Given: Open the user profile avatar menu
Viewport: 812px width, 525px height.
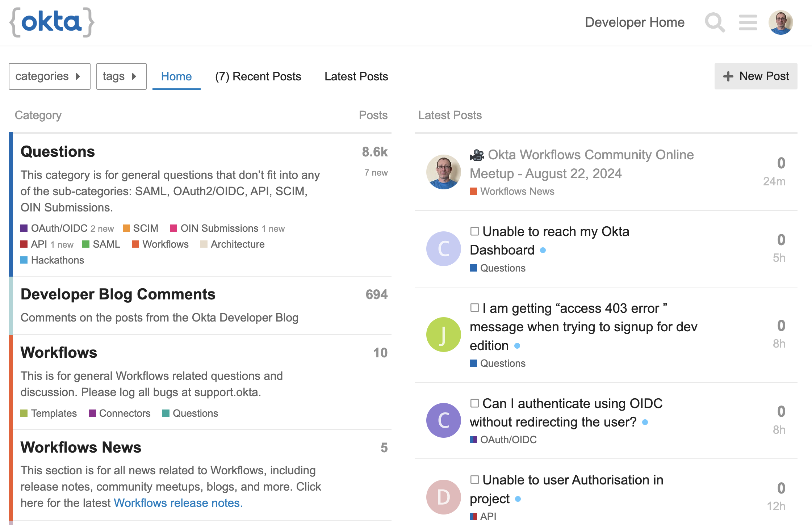Looking at the screenshot, I should (781, 22).
